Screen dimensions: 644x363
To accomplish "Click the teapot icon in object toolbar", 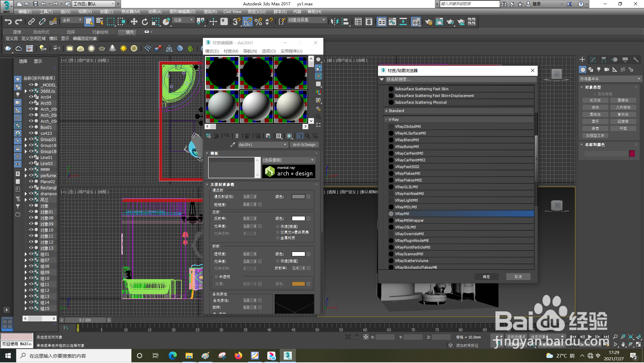I will pos(8,48).
